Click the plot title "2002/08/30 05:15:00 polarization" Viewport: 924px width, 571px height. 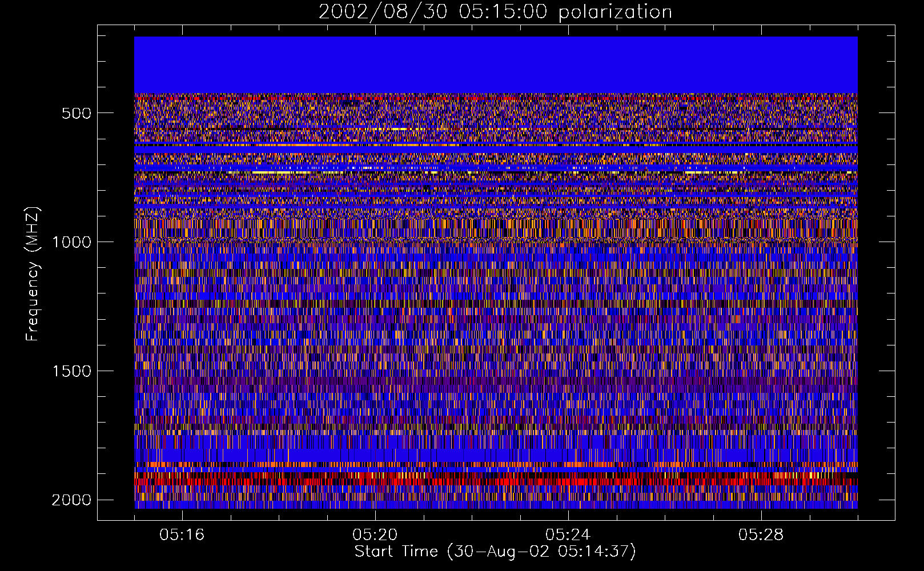coord(495,12)
